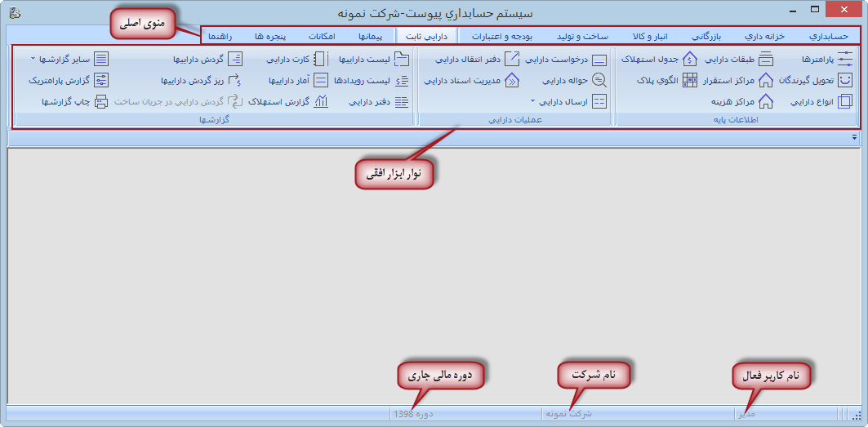Viewport: 868px width, 427px height.
Task: Open the toolbar overflow arrow below ribbon
Action: pyautogui.click(x=854, y=138)
